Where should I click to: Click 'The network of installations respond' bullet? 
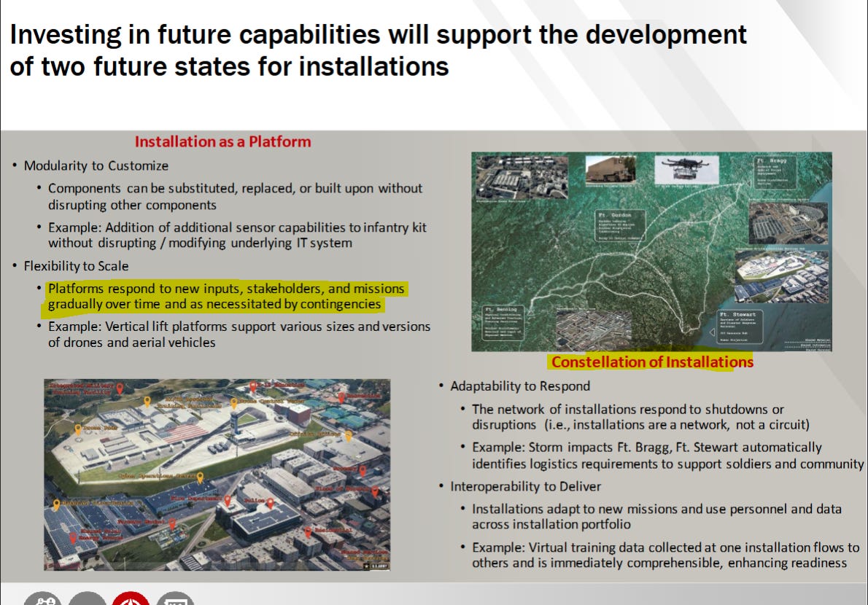pyautogui.click(x=640, y=417)
